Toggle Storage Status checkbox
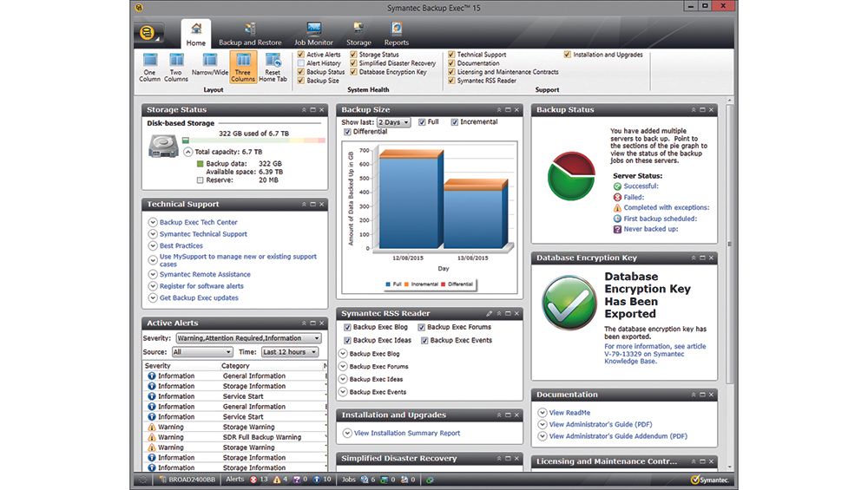 click(353, 54)
